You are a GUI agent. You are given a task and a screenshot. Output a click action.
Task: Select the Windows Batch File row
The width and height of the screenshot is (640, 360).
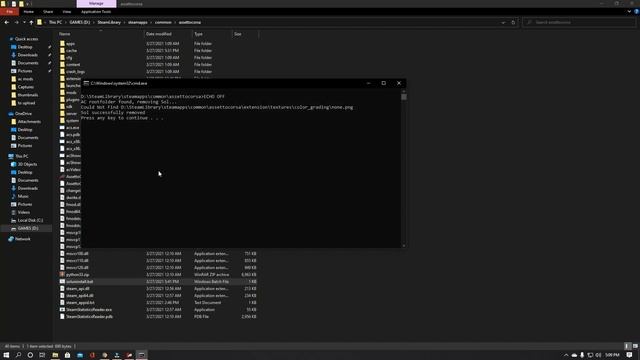[x=158, y=282]
